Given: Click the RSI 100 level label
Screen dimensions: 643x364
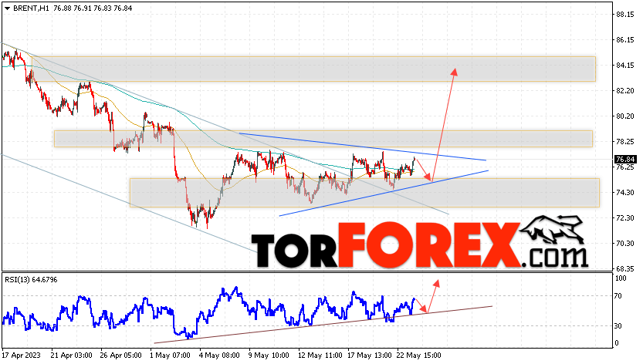Looking at the screenshot, I should [x=621, y=278].
